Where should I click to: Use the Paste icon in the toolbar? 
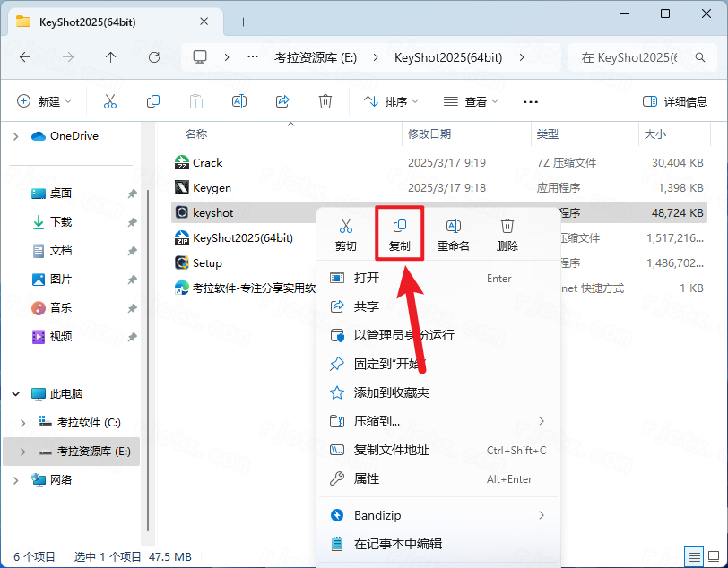(196, 101)
